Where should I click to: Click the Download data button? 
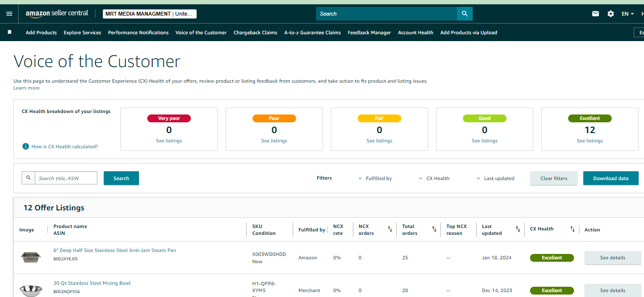point(611,178)
